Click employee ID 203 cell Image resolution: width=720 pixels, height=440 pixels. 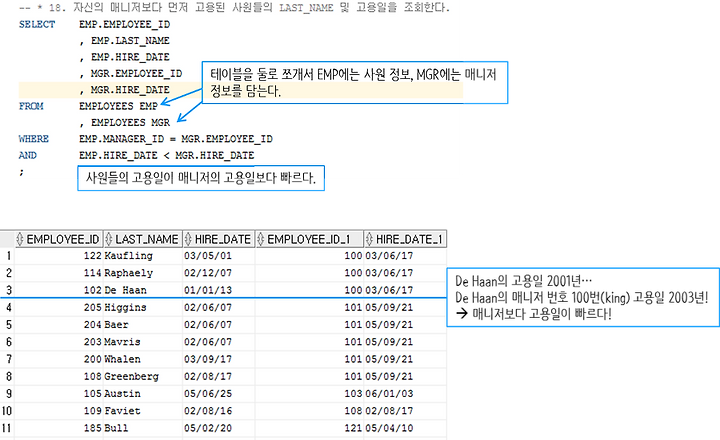[x=58, y=342]
